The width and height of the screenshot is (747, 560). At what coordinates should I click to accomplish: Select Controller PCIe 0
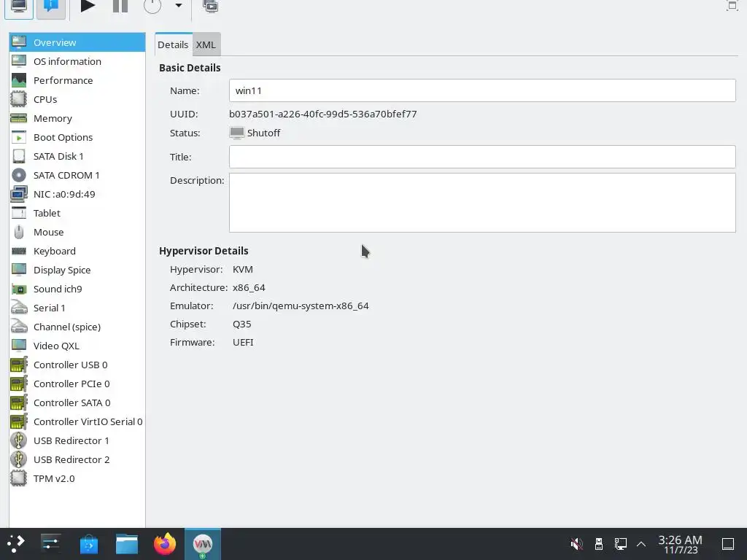click(x=77, y=384)
